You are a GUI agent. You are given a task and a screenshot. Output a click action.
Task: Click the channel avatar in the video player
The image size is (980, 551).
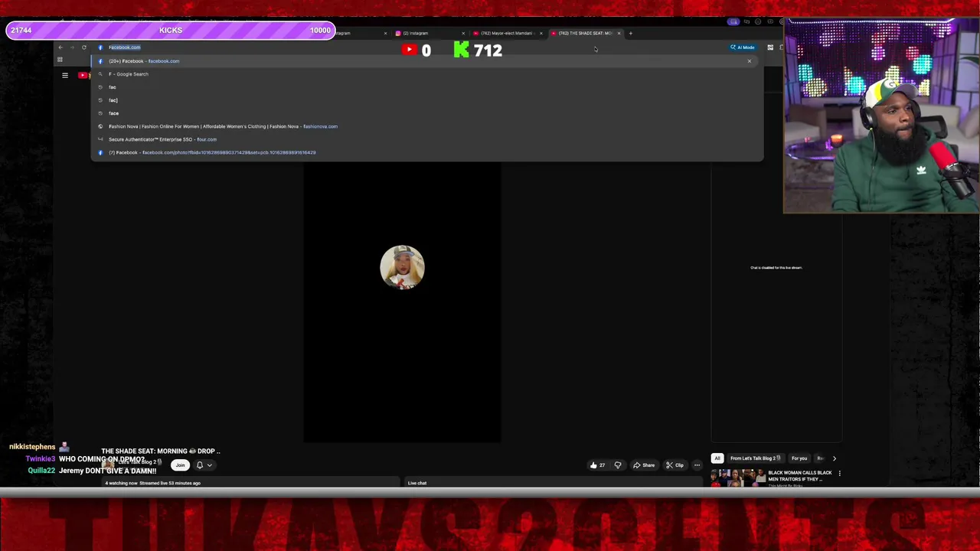coord(402,267)
